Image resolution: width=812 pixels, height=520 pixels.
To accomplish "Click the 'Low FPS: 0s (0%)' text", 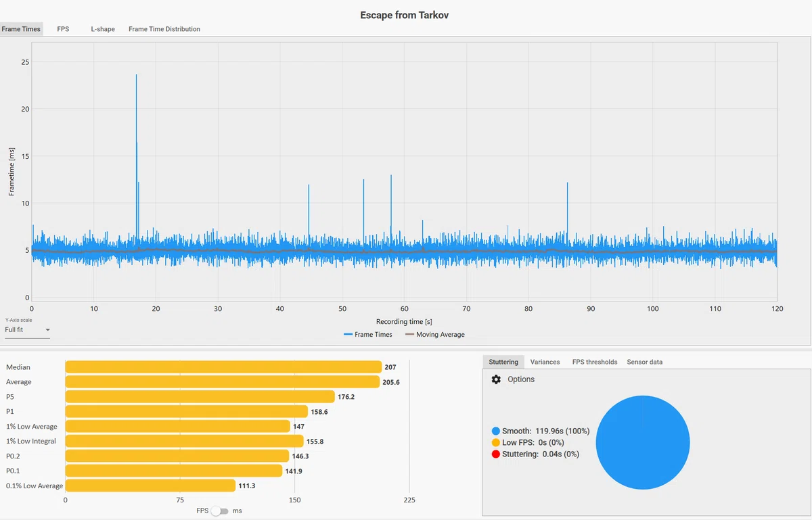I will pos(533,442).
